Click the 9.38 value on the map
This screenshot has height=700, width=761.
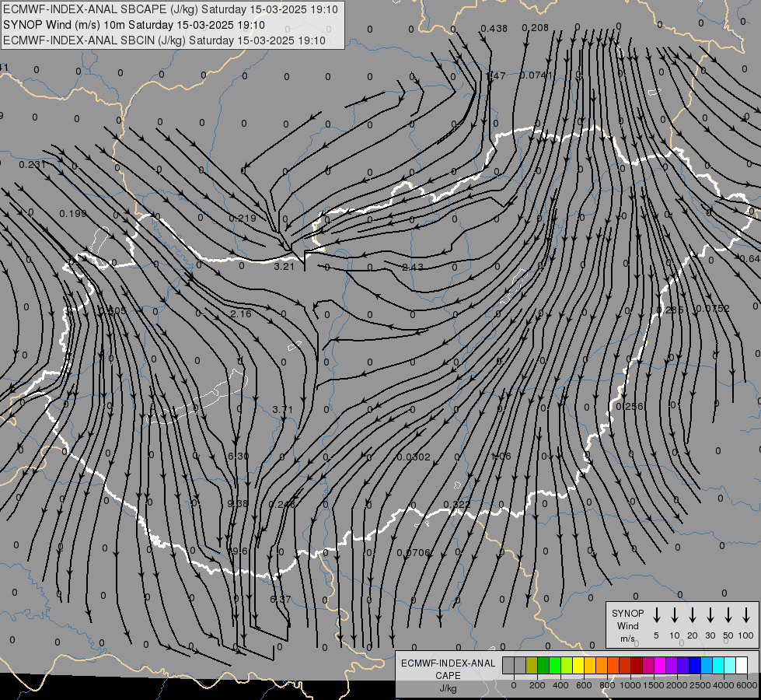pyautogui.click(x=238, y=503)
